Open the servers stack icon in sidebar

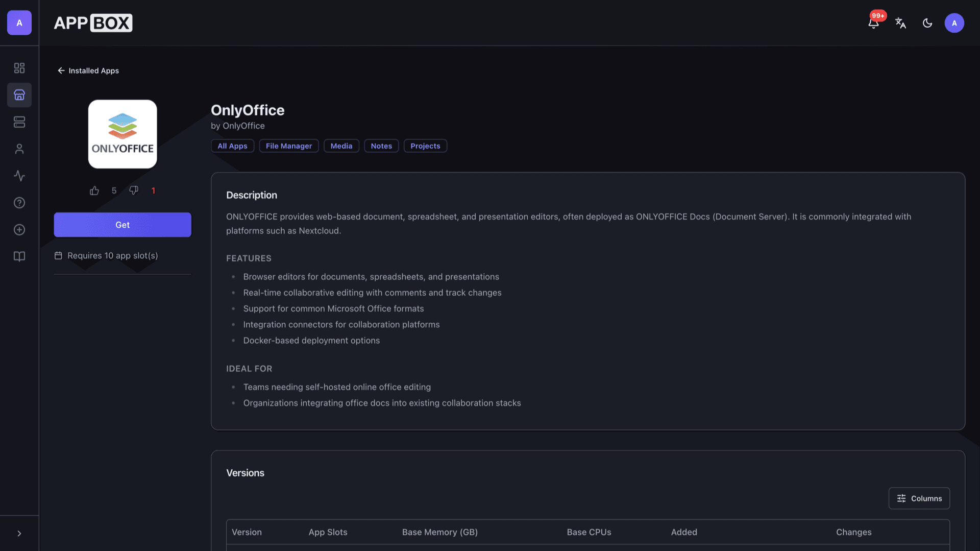19,122
